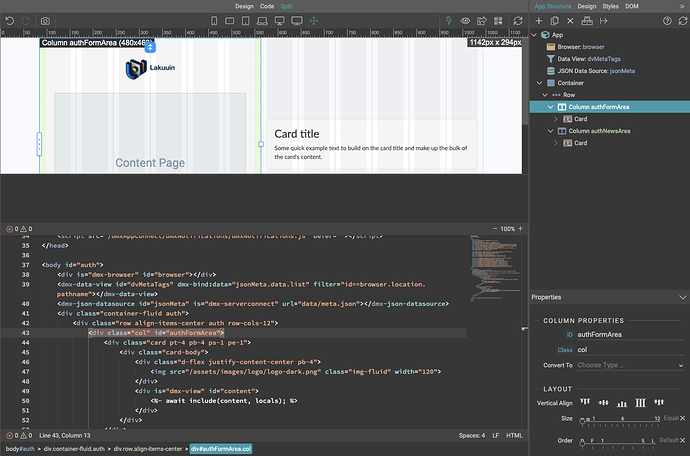Set vertical align to baseline
The image size is (690, 456).
[659, 402]
